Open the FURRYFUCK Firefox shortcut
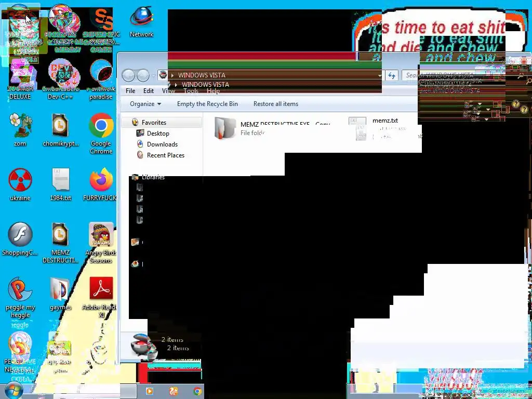Image resolution: width=532 pixels, height=399 pixels. (101, 184)
